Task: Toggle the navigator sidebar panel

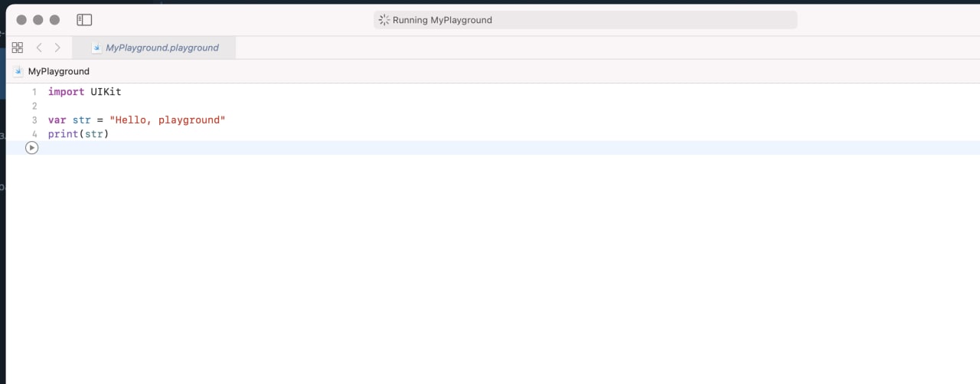Action: pos(84,20)
